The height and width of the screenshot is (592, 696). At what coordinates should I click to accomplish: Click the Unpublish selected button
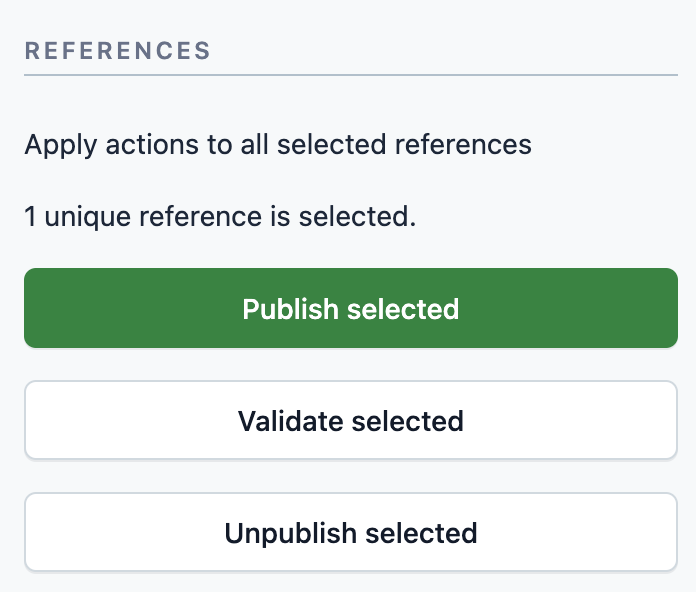click(350, 532)
